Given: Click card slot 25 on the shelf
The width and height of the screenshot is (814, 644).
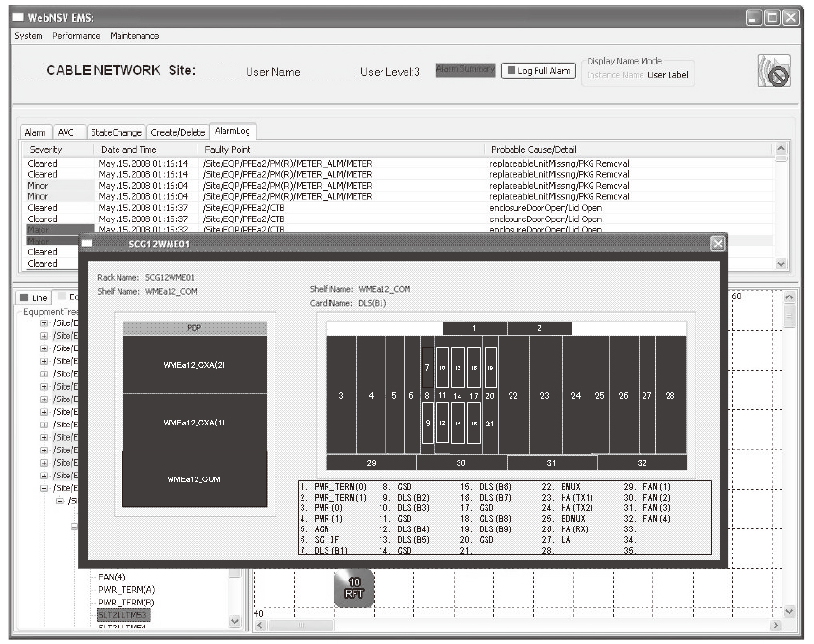Looking at the screenshot, I should click(x=599, y=395).
